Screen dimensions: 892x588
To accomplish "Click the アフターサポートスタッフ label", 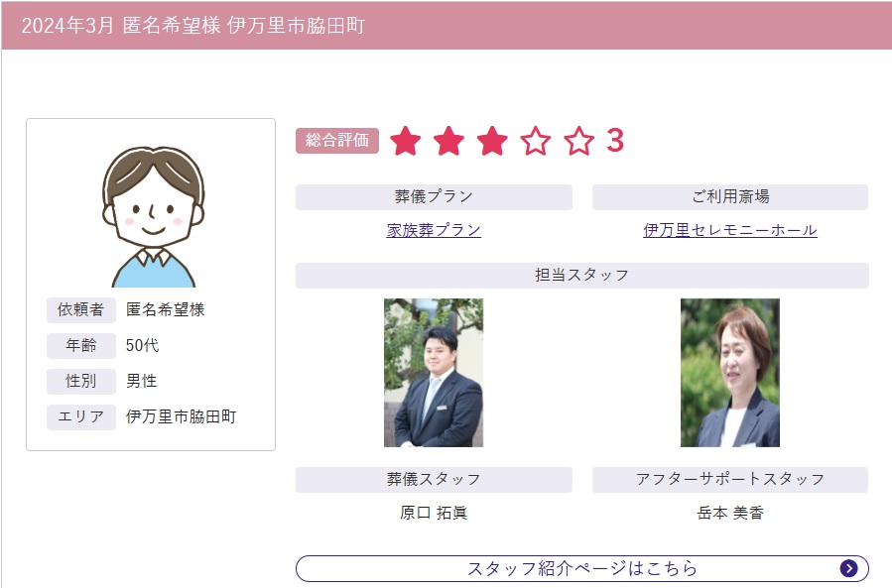I will coord(730,479).
